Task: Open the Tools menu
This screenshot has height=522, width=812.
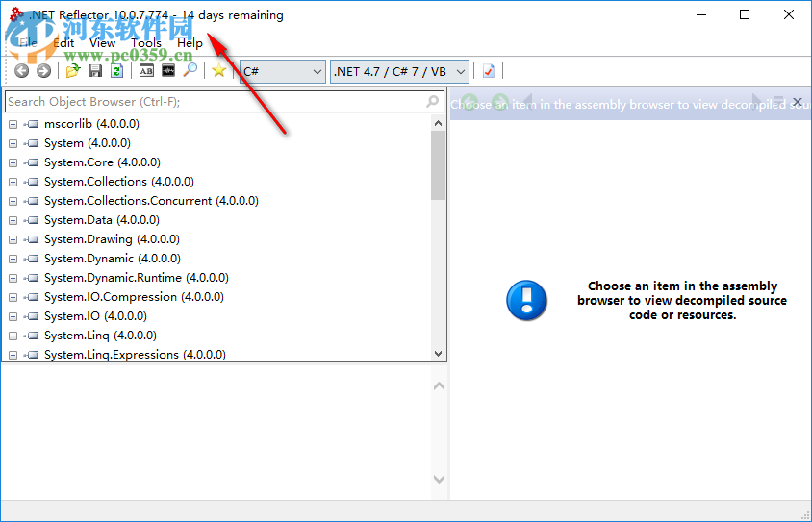Action: (x=146, y=43)
